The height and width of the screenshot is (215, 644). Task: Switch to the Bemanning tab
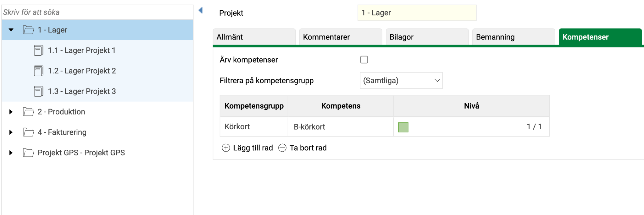[x=514, y=37]
